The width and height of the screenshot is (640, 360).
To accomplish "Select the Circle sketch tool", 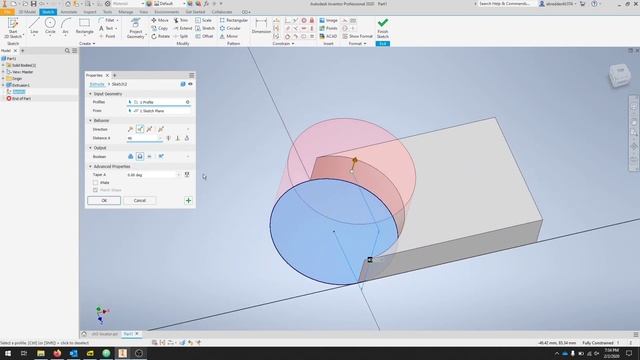I will tap(50, 26).
